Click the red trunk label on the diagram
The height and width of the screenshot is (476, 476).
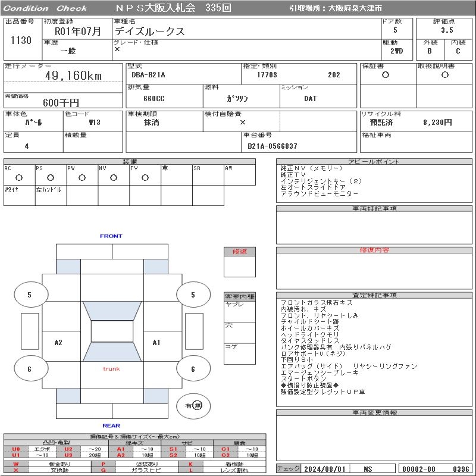(111, 369)
